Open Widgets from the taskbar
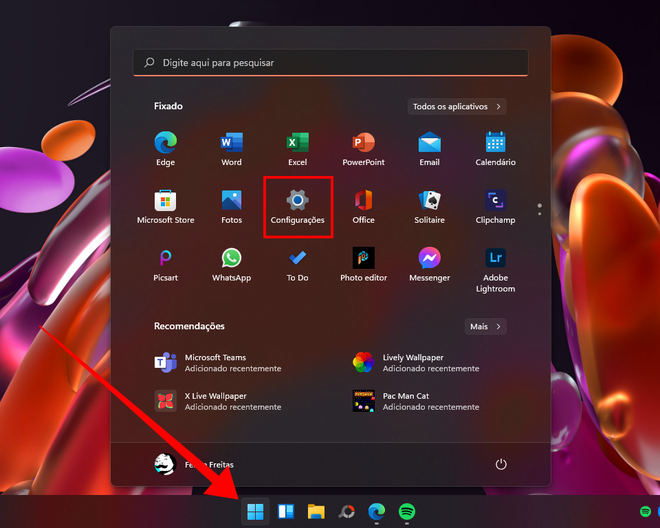 (x=286, y=512)
